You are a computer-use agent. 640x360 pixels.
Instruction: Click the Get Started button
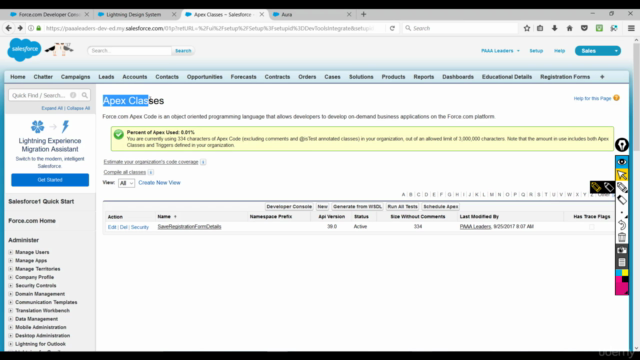[50, 180]
